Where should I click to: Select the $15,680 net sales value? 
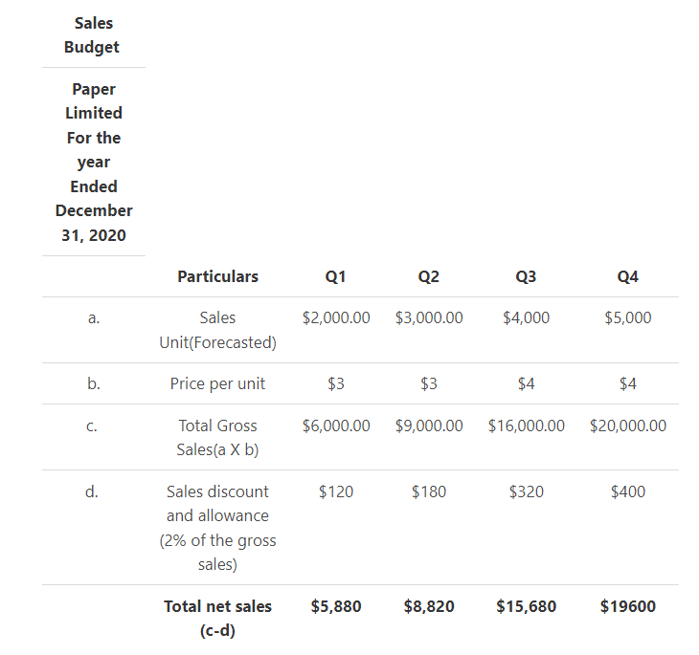526,606
